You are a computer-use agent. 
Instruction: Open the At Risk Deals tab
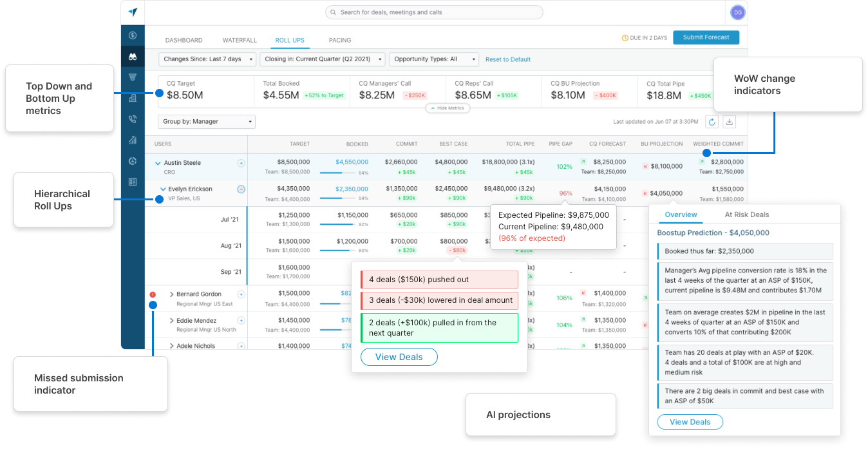click(746, 215)
